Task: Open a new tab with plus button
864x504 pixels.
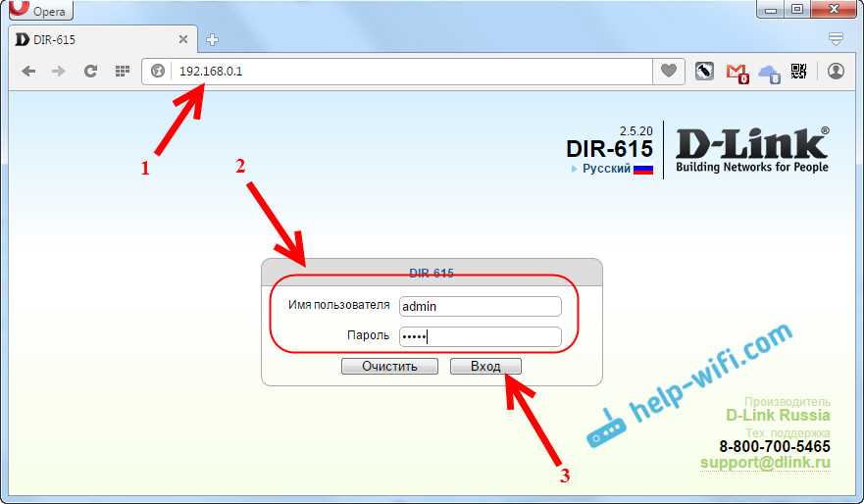Action: tap(212, 39)
